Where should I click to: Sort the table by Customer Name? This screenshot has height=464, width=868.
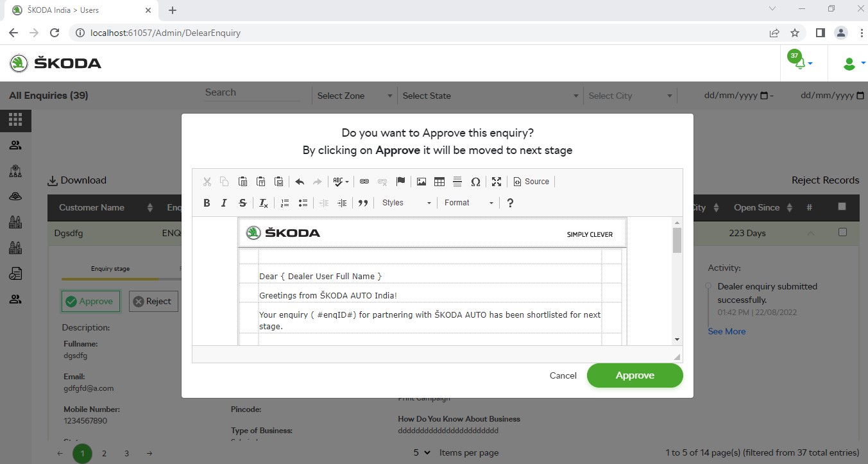pyautogui.click(x=106, y=207)
